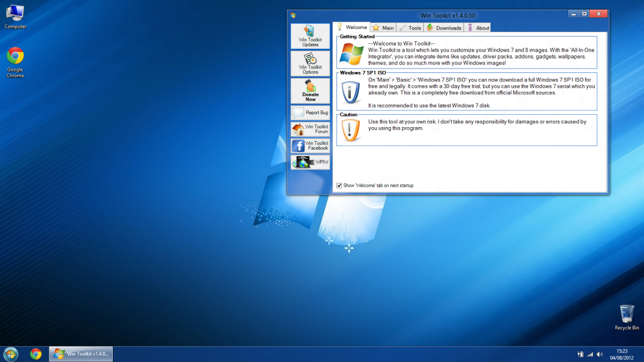
Task: Open the Windows Start menu
Action: pos(11,354)
